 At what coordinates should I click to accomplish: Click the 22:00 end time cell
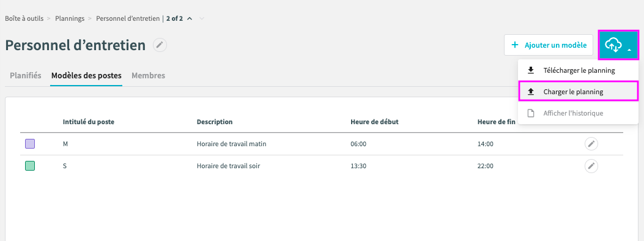486,166
